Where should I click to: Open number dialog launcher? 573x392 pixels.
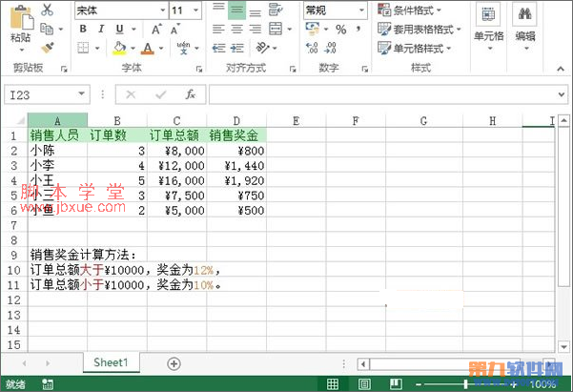click(365, 69)
